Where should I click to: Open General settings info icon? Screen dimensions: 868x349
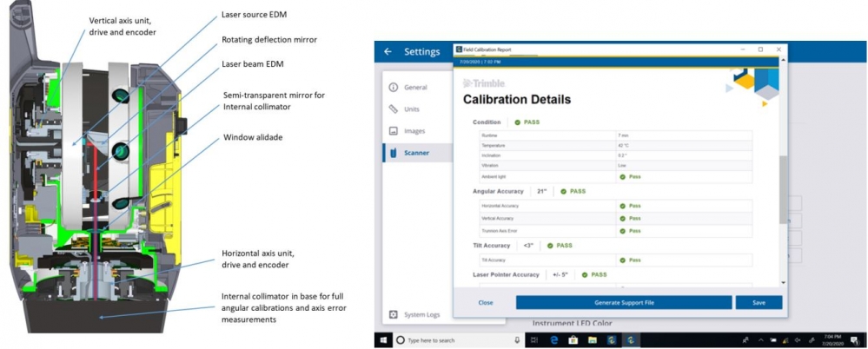click(x=394, y=88)
